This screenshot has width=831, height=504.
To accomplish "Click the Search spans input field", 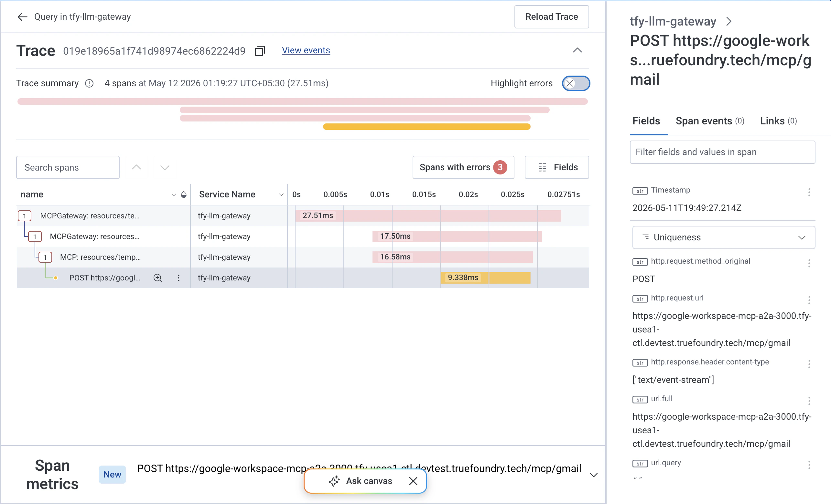I will tap(68, 167).
